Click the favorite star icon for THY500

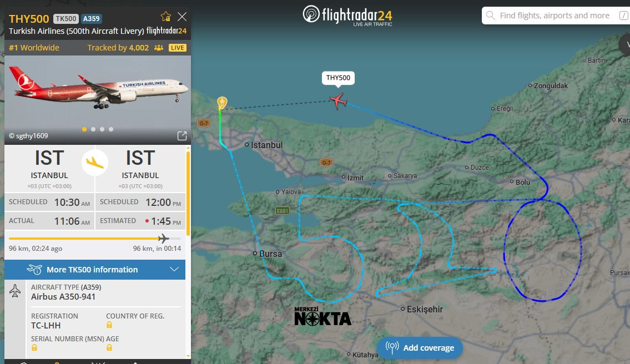point(165,16)
